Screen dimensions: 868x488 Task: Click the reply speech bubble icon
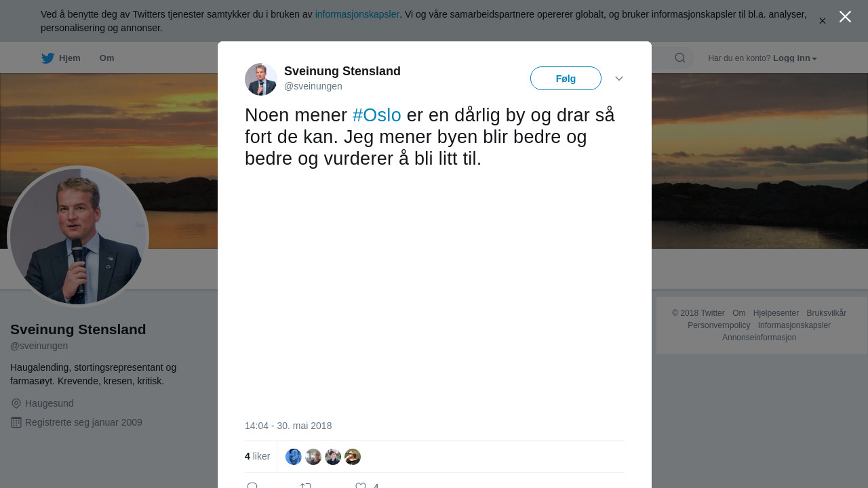tap(252, 485)
